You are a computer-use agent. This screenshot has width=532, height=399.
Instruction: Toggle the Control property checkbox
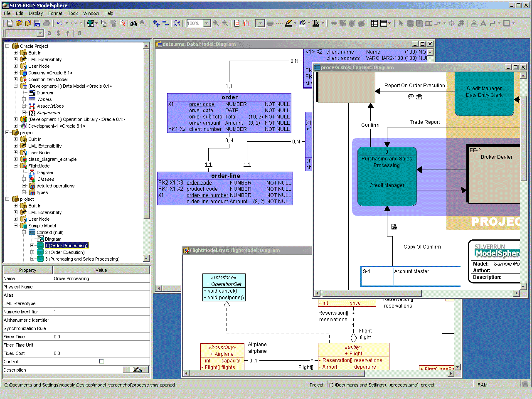click(101, 361)
